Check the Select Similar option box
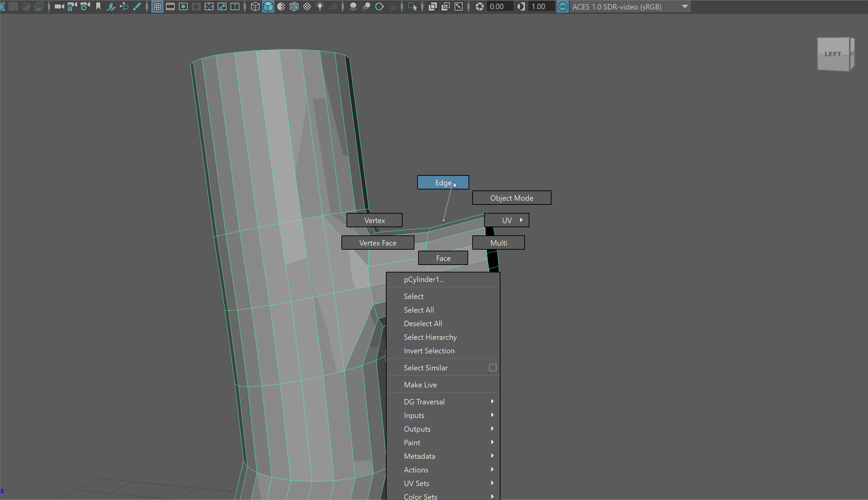The height and width of the screenshot is (500, 868). (493, 367)
